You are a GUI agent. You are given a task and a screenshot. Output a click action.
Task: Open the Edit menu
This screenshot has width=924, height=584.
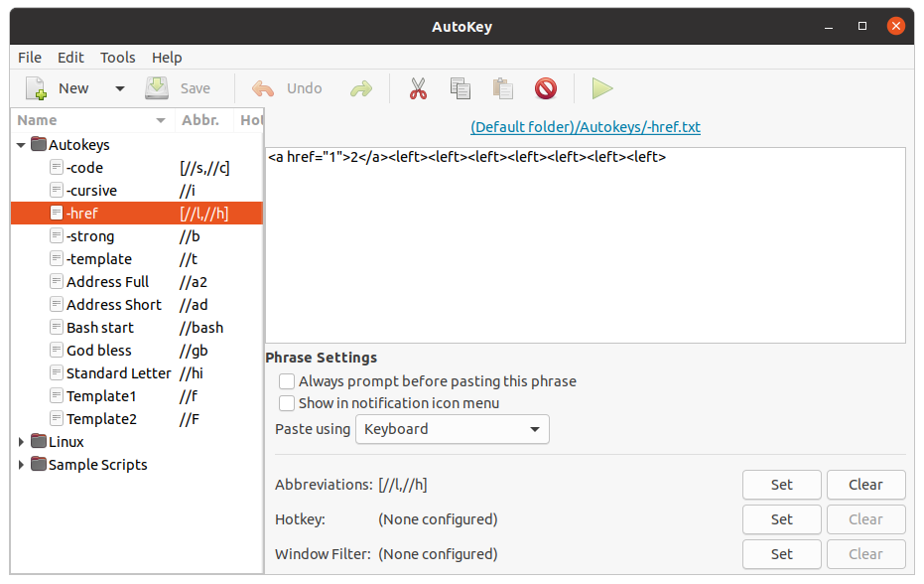(x=69, y=57)
